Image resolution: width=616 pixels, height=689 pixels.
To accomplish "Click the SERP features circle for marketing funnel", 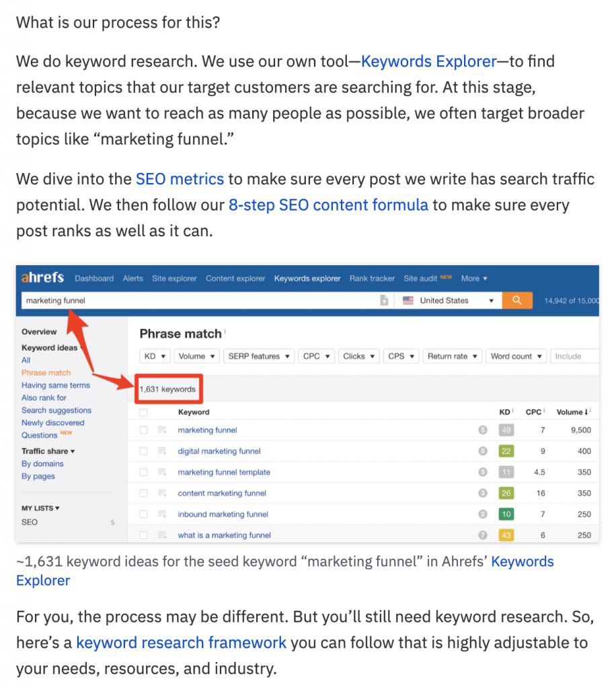I will point(483,430).
